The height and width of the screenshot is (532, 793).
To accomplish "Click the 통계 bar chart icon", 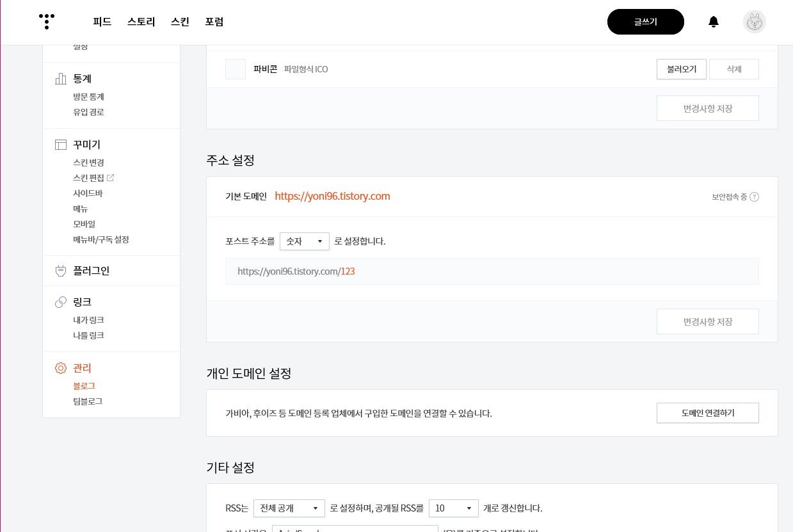I will (x=61, y=79).
